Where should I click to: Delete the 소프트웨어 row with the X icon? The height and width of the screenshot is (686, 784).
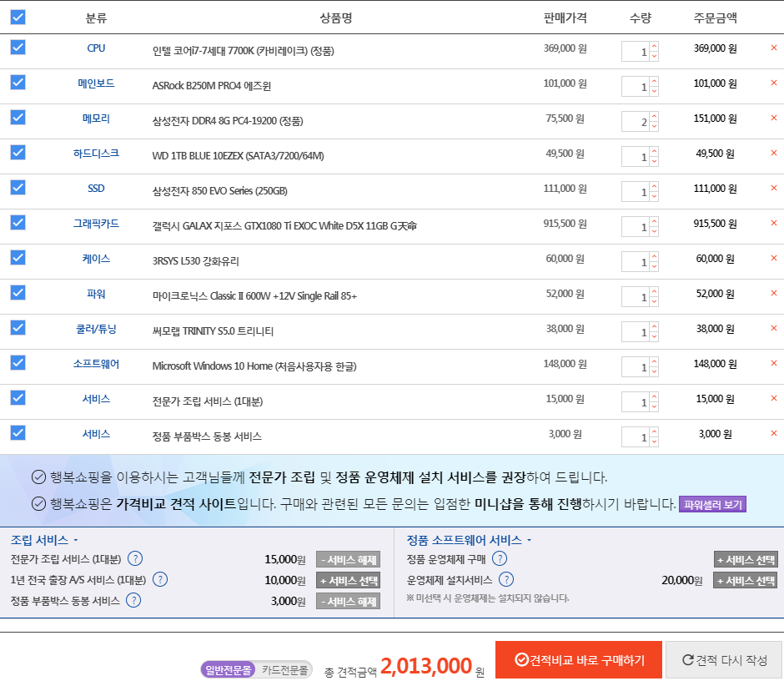773,363
